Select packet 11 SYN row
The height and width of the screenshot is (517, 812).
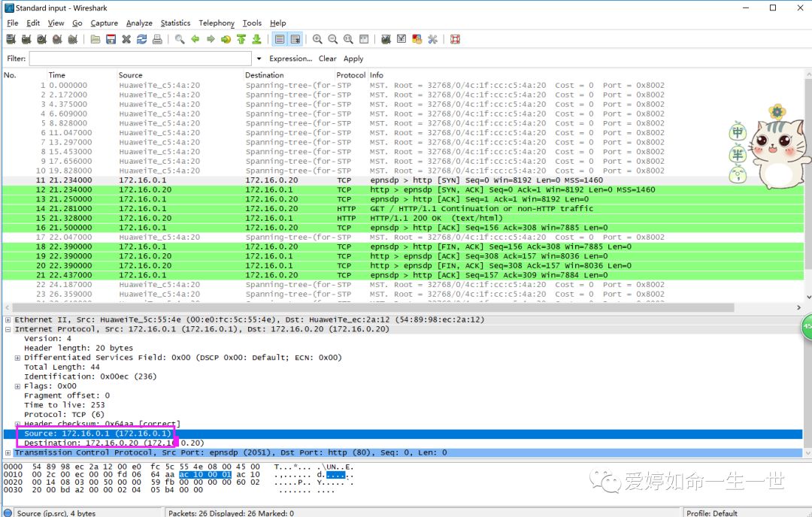pyautogui.click(x=403, y=180)
